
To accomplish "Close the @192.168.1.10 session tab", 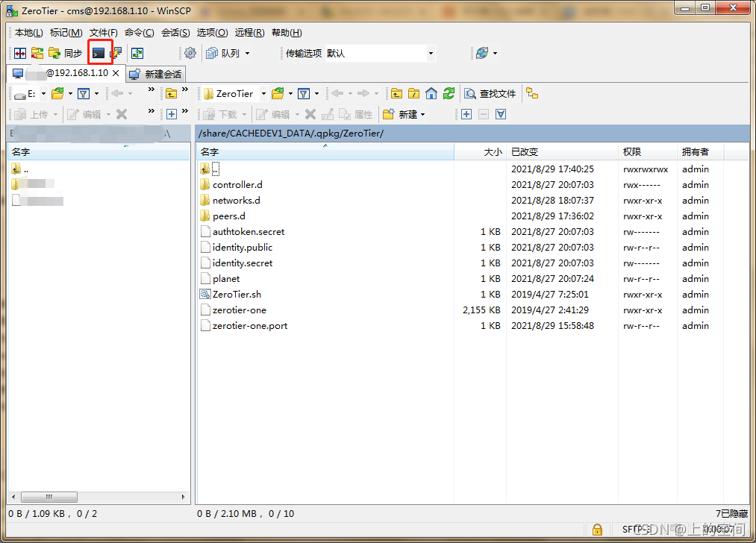I will pyautogui.click(x=116, y=73).
